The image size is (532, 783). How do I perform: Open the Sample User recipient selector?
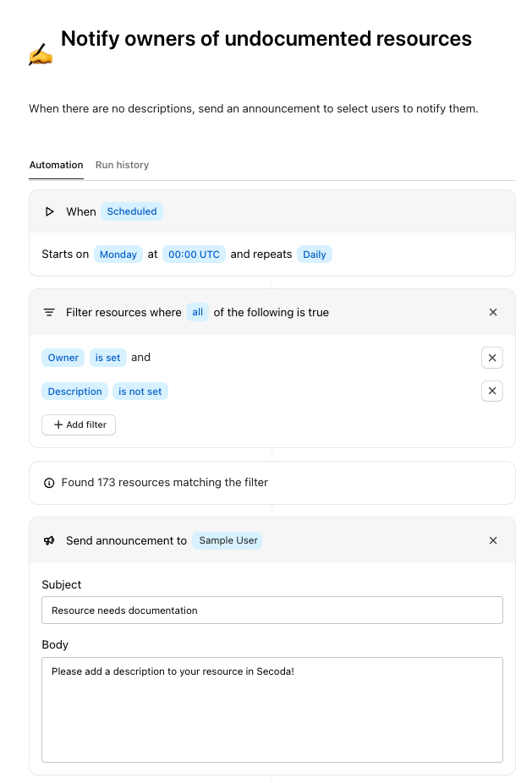[228, 540]
